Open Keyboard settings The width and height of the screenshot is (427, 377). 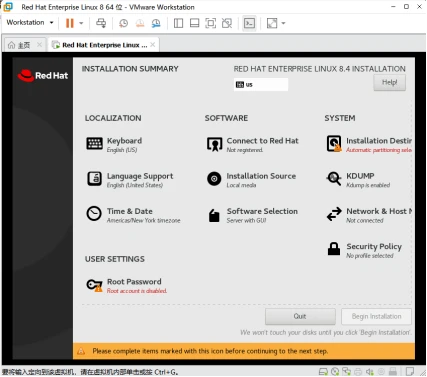tap(114, 145)
